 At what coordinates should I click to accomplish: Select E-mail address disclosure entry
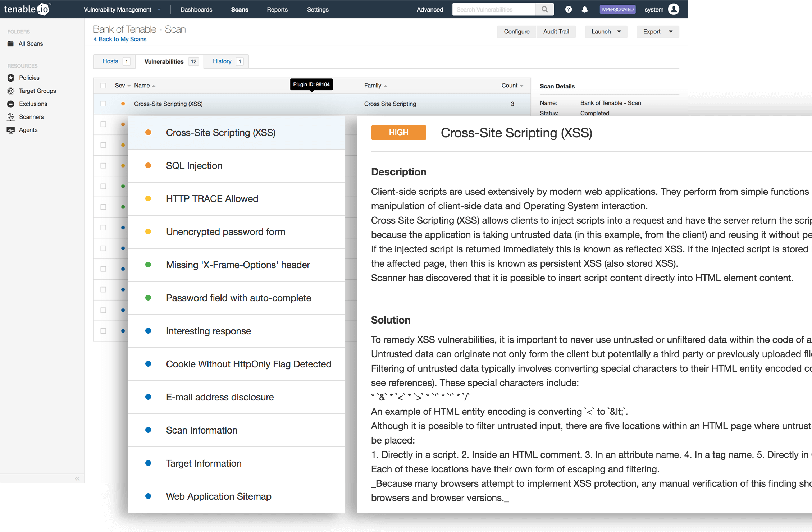click(x=236, y=397)
